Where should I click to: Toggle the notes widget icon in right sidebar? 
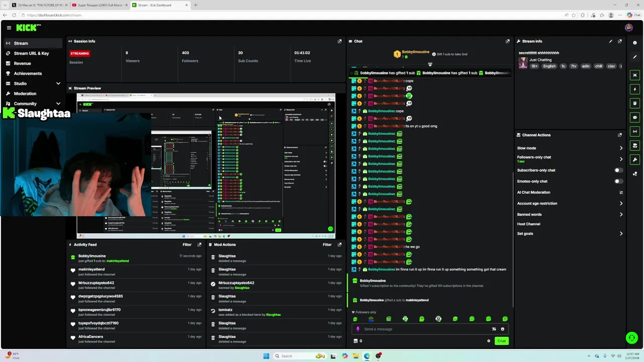coord(635,103)
